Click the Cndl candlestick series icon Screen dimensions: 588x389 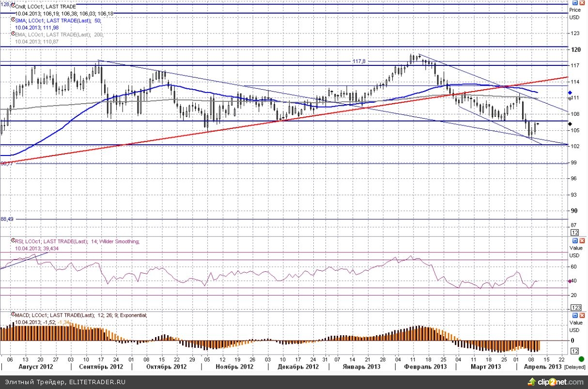pyautogui.click(x=13, y=6)
